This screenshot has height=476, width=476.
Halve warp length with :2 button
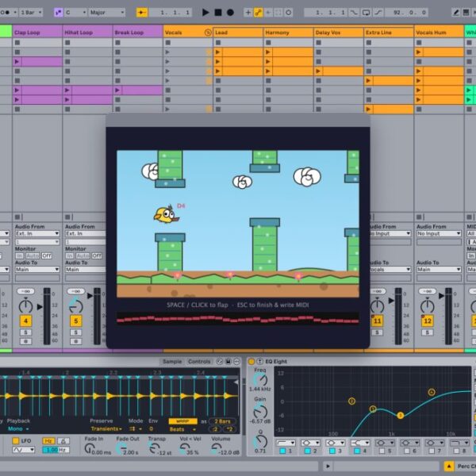click(x=215, y=429)
